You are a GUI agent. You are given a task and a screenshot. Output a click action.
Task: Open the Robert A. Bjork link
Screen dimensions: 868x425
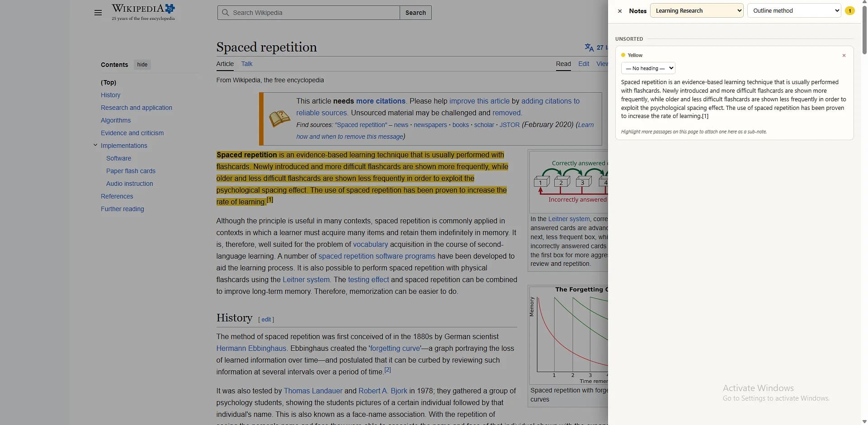click(x=382, y=391)
